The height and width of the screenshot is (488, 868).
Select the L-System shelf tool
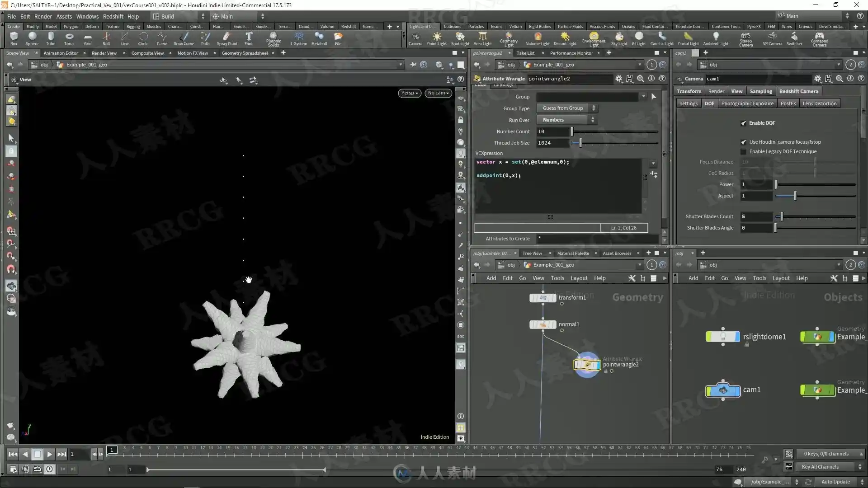[298, 38]
